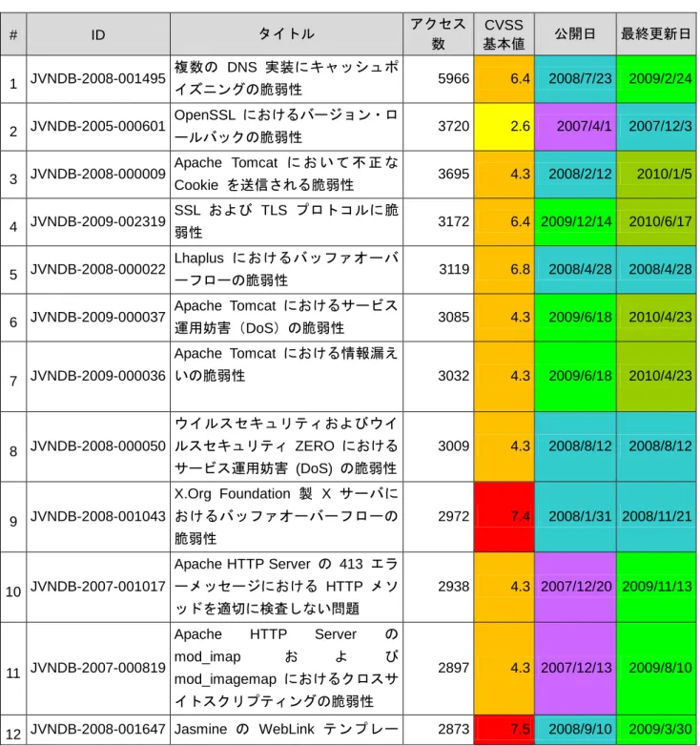Click the OpenSSL バージョン・ロールバック title
This screenshot has height=746, width=700.
pos(286,126)
